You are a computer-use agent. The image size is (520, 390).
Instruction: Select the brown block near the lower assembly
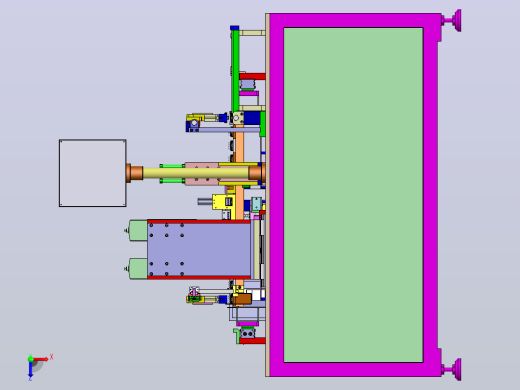click(242, 299)
